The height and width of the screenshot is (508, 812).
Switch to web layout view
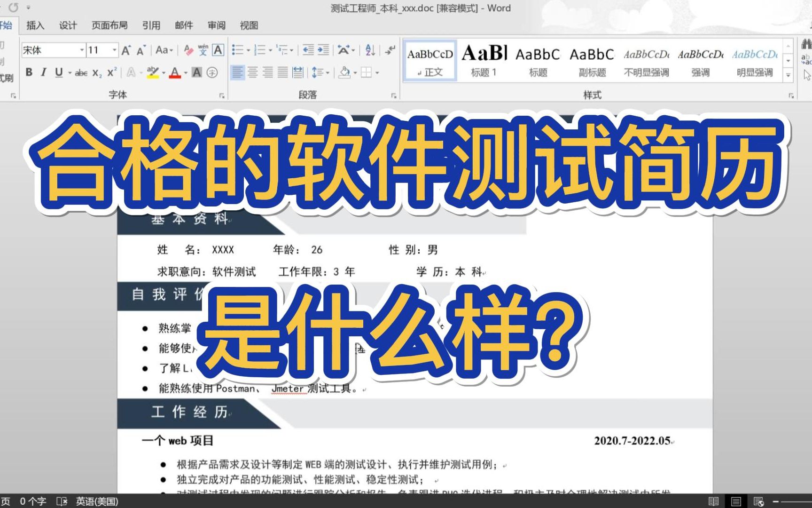758,501
